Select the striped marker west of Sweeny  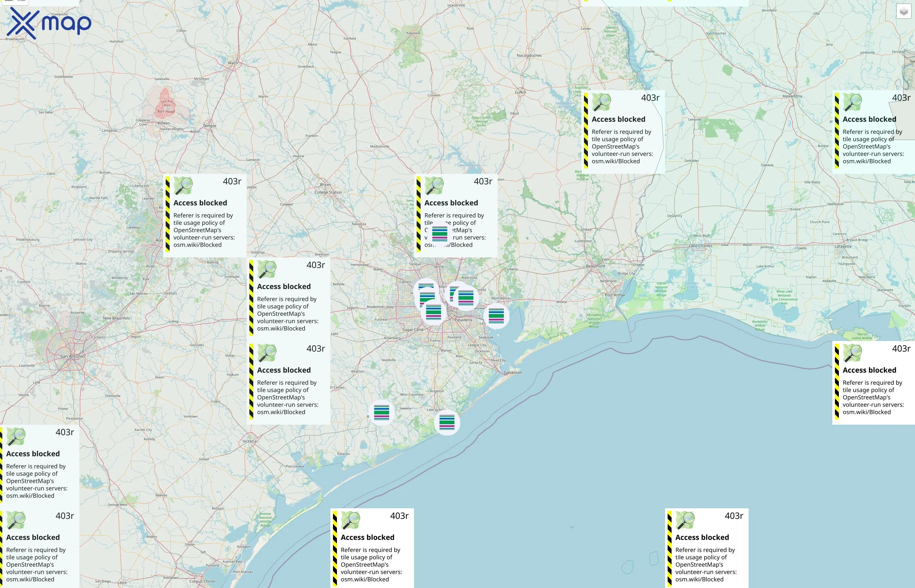coord(381,412)
